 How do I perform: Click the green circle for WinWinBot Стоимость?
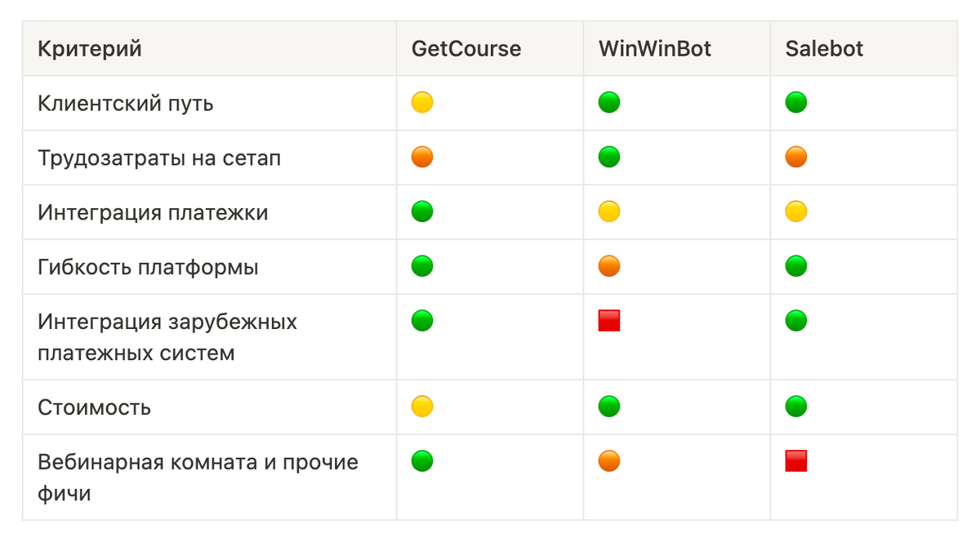[609, 407]
